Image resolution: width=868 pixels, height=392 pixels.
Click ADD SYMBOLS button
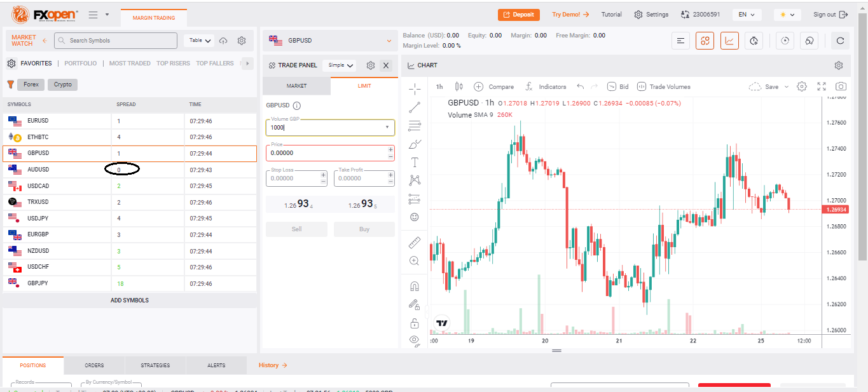coord(130,300)
